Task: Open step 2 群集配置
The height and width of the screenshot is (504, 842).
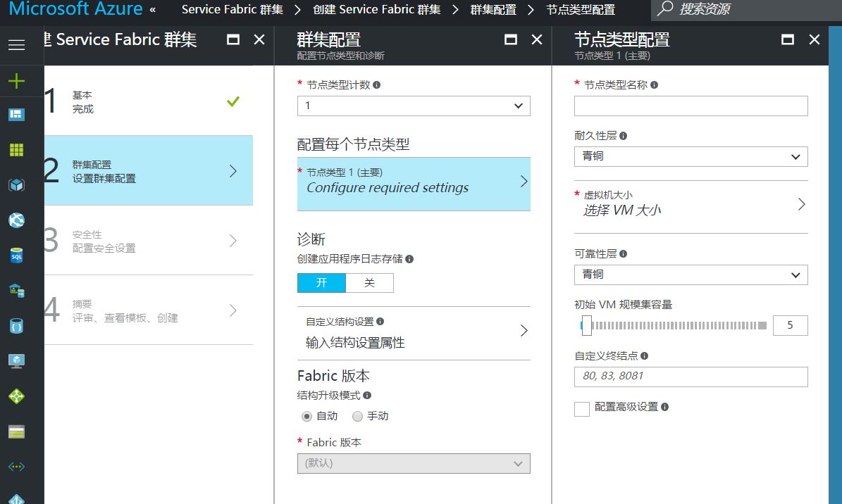Action: tap(149, 170)
